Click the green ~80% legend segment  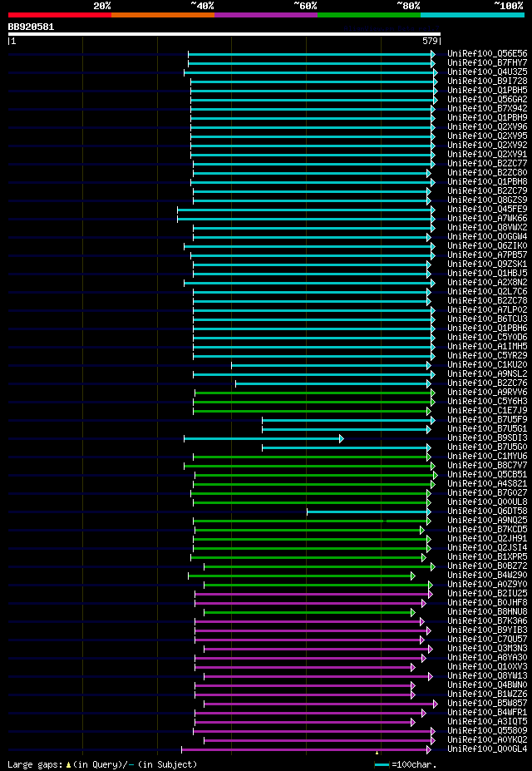(x=369, y=15)
